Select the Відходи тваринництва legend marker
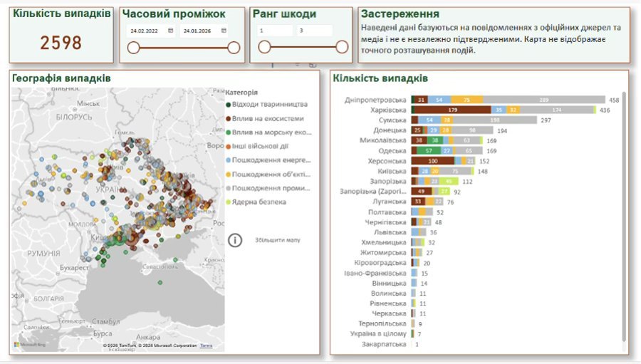 227,105
